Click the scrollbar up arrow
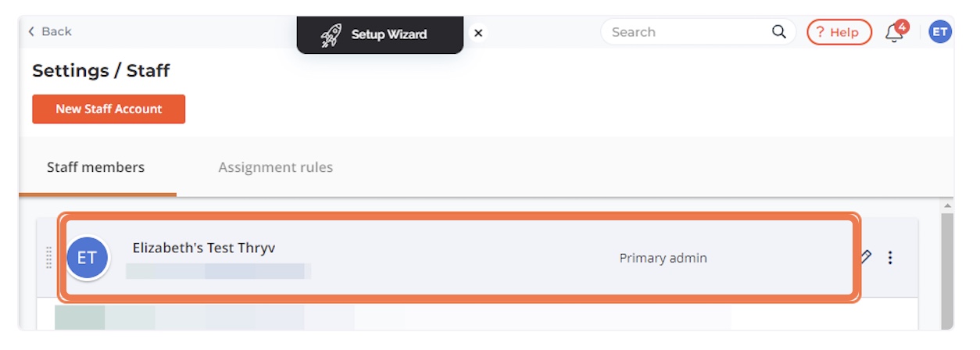The width and height of the screenshot is (980, 350). coord(948,205)
